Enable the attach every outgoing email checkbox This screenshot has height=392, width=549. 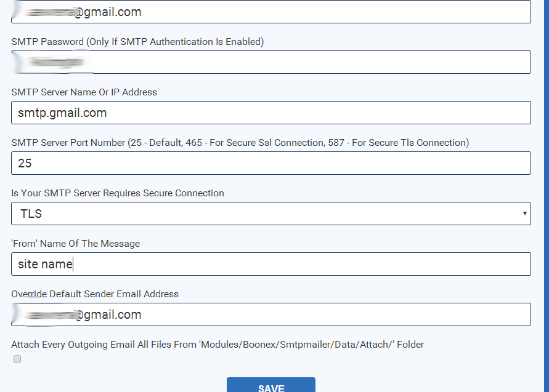[x=17, y=359]
